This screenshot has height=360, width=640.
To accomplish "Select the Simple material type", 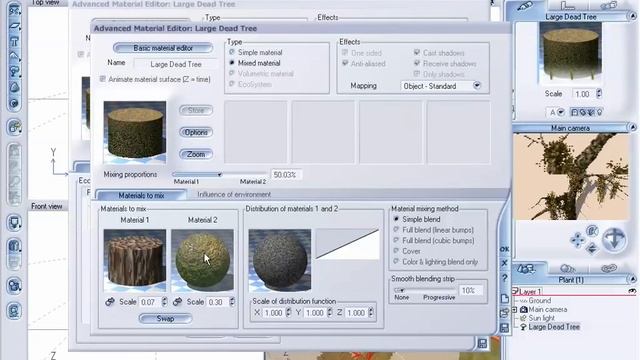I will 232,52.
